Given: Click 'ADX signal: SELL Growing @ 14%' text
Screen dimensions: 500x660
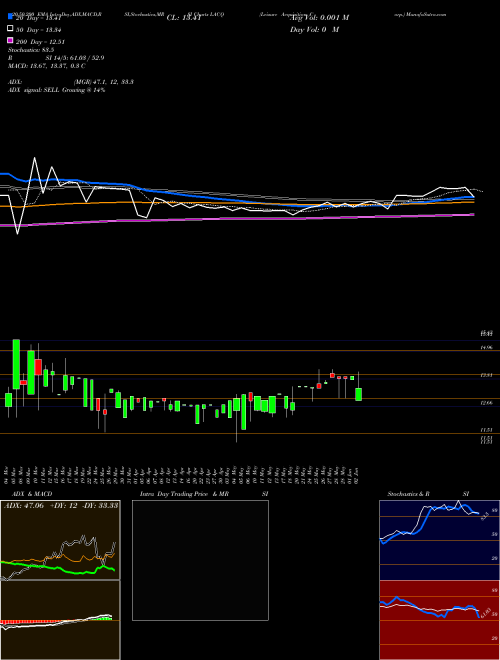Looking at the screenshot, I should [x=56, y=90].
